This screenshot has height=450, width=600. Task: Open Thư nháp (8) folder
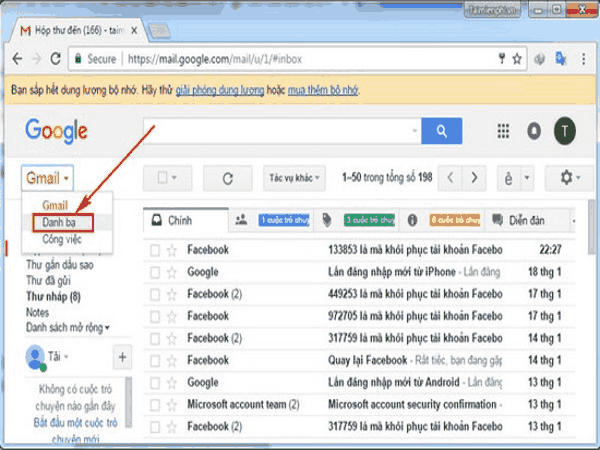point(53,297)
